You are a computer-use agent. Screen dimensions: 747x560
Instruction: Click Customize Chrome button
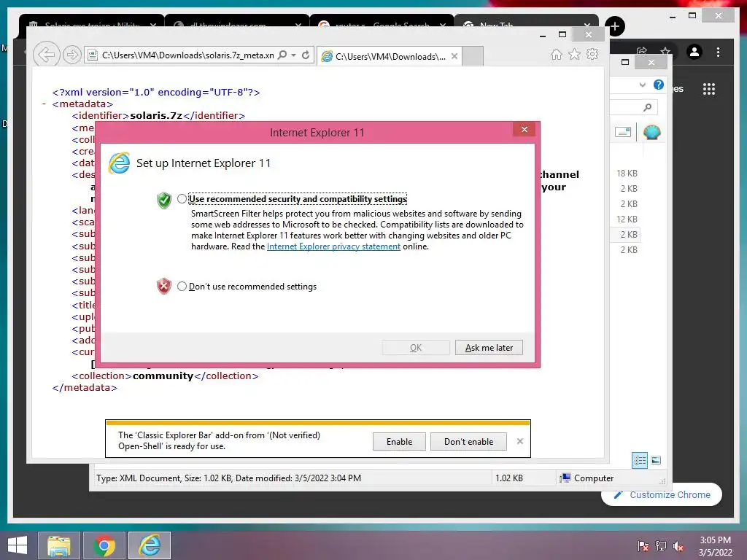[662, 495]
